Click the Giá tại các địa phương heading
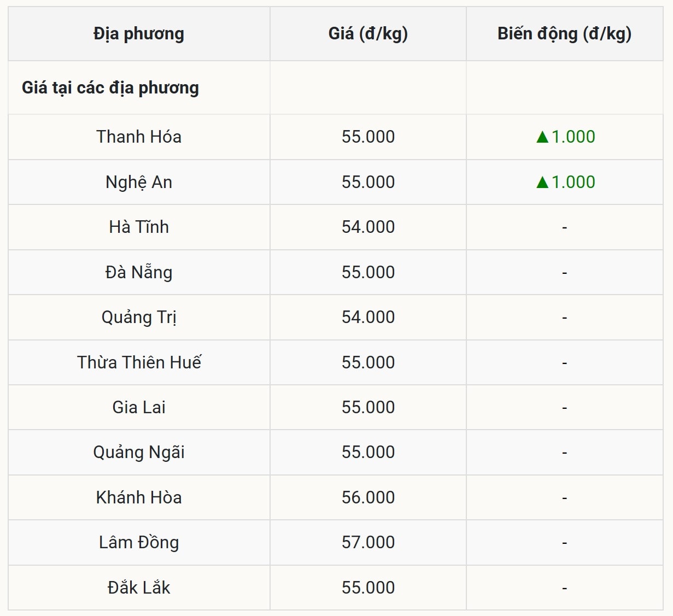Image resolution: width=673 pixels, height=616 pixels. pos(110,88)
